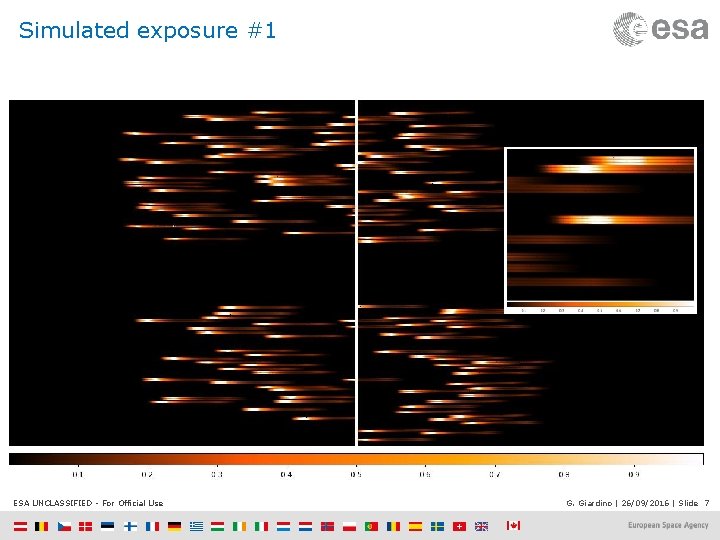Click the ESA logo
Image resolution: width=720 pixels, height=540 pixels.
click(x=661, y=29)
